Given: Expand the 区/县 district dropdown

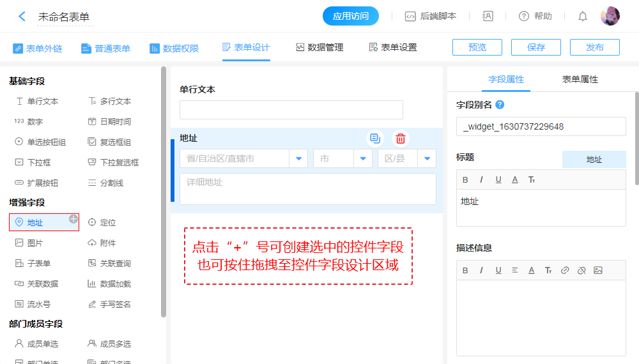Looking at the screenshot, I should pyautogui.click(x=427, y=158).
